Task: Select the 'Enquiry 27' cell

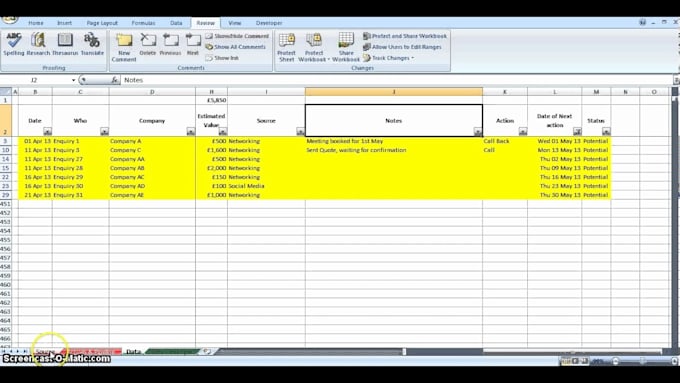Action: pyautogui.click(x=81, y=159)
